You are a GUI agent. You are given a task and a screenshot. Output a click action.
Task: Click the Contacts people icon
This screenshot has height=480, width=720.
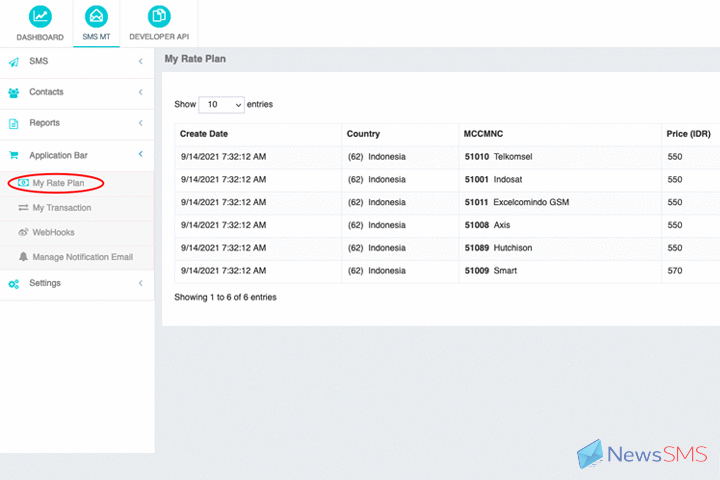(14, 93)
